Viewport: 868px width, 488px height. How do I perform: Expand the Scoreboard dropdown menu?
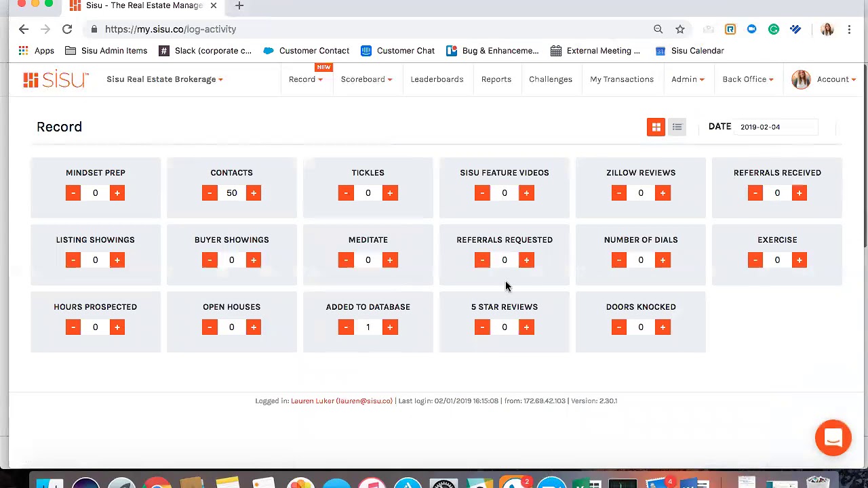pyautogui.click(x=366, y=79)
